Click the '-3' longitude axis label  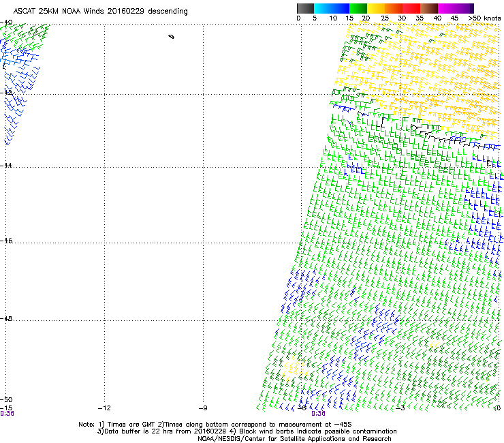tap(400, 408)
